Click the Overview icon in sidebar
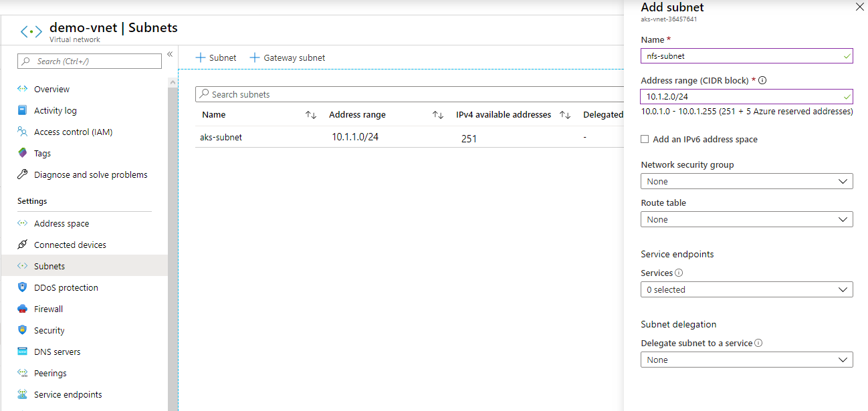The image size is (868, 411). (x=23, y=89)
